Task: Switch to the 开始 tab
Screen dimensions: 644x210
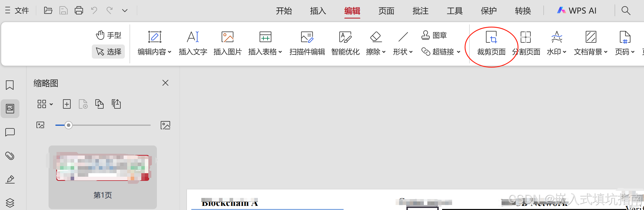Action: pos(284,11)
